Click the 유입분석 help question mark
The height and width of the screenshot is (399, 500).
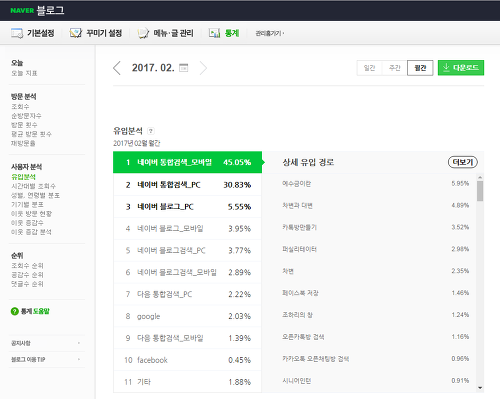pos(151,131)
